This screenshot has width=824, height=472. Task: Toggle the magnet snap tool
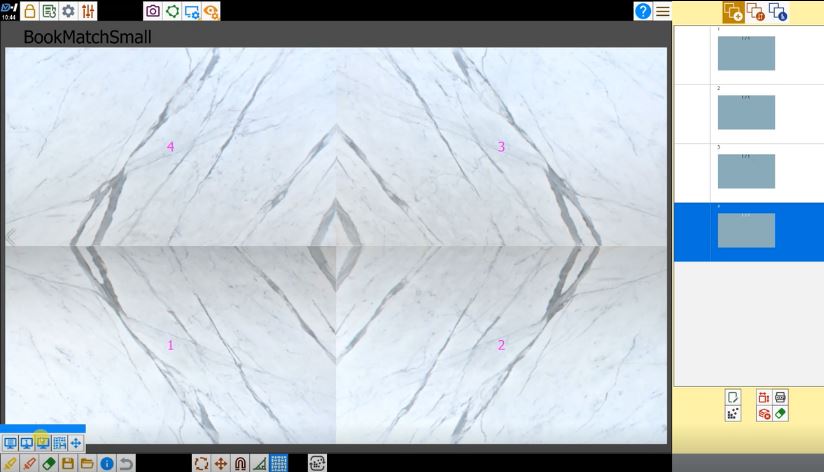240,463
